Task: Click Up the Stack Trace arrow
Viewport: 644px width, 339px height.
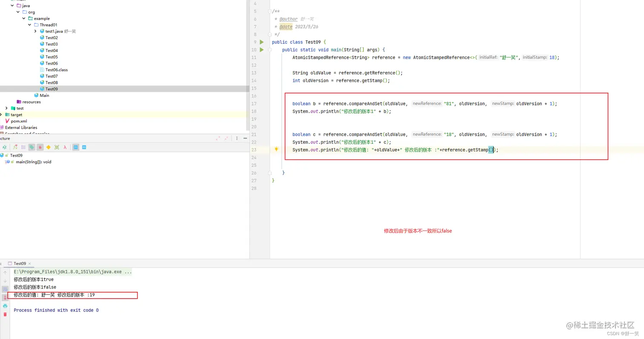Action: (5, 272)
